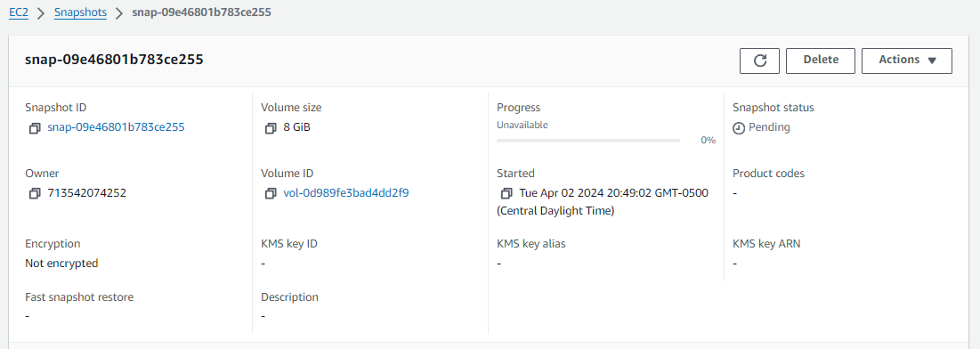
Task: Click the Not encrypted value under Encryption
Action: (61, 264)
